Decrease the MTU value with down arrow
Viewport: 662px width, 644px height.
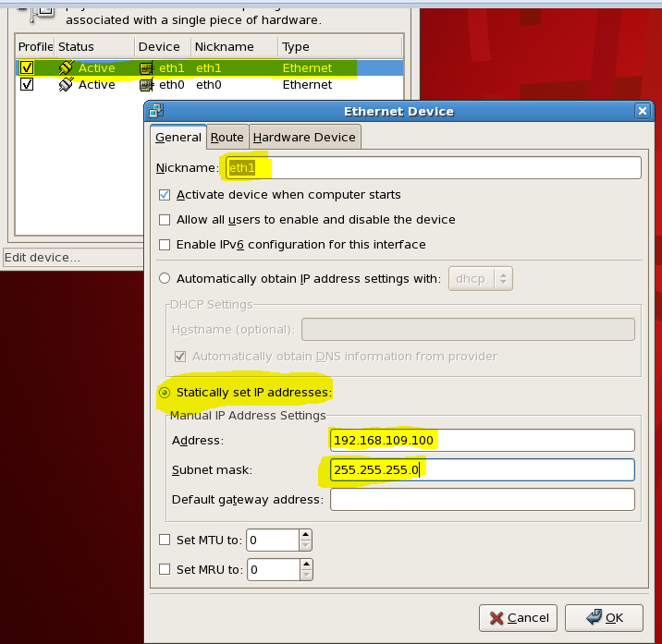click(306, 545)
